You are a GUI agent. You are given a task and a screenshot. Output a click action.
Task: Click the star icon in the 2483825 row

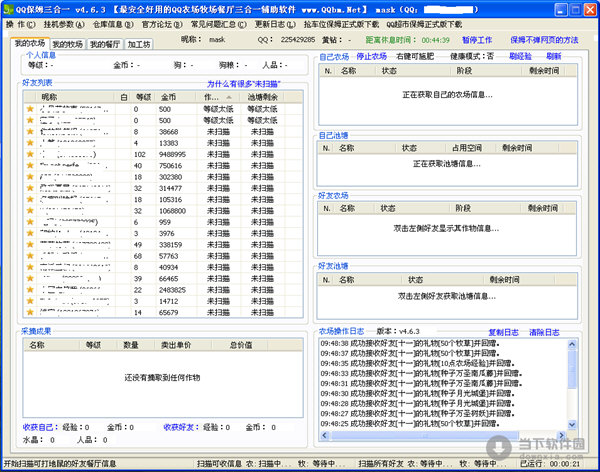tap(30, 290)
